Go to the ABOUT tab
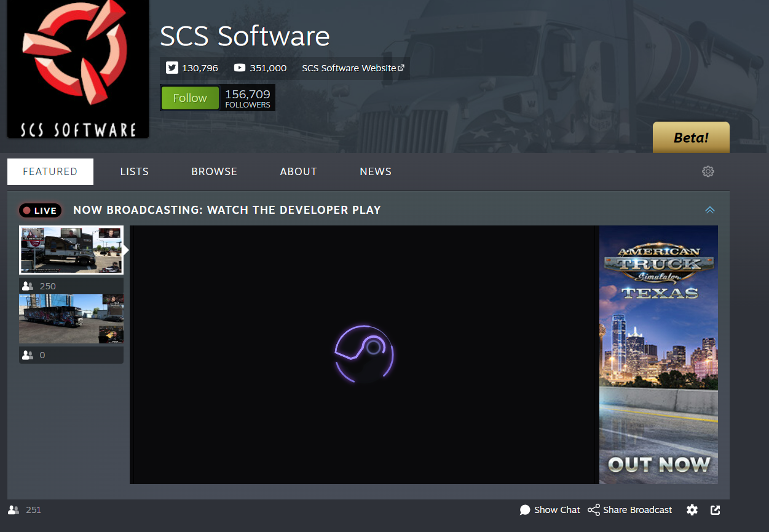The width and height of the screenshot is (769, 532). click(299, 171)
